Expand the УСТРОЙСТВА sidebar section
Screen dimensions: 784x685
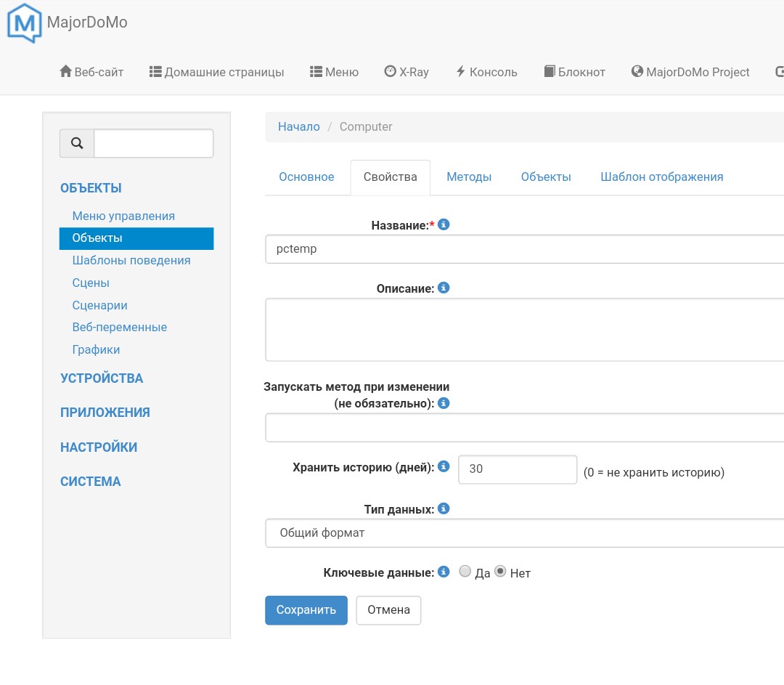click(x=102, y=378)
